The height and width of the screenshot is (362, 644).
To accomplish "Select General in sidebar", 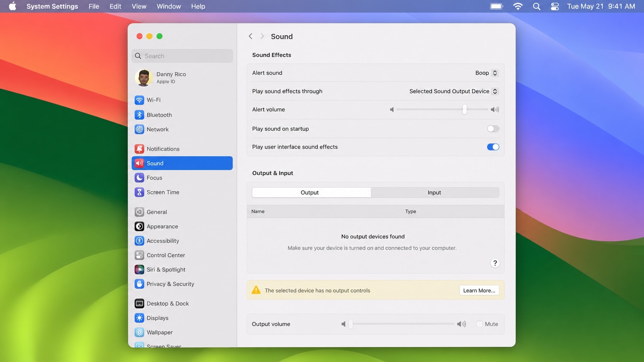I will tap(182, 212).
